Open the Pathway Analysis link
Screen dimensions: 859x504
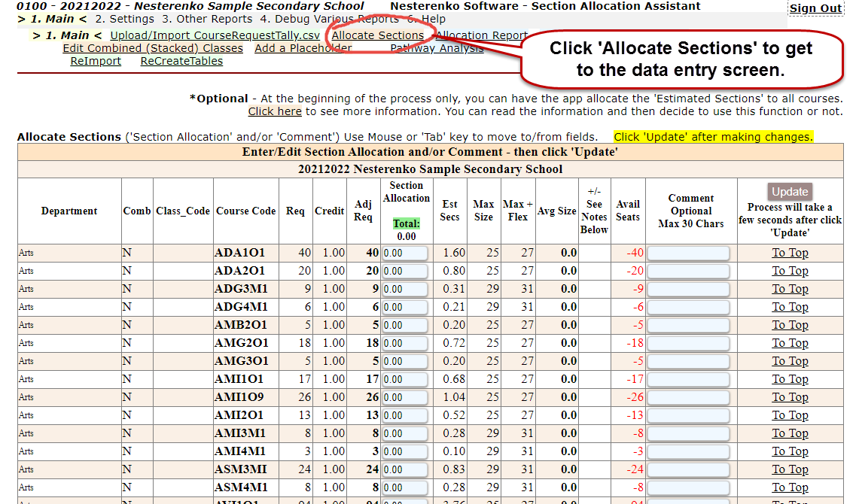coord(437,48)
